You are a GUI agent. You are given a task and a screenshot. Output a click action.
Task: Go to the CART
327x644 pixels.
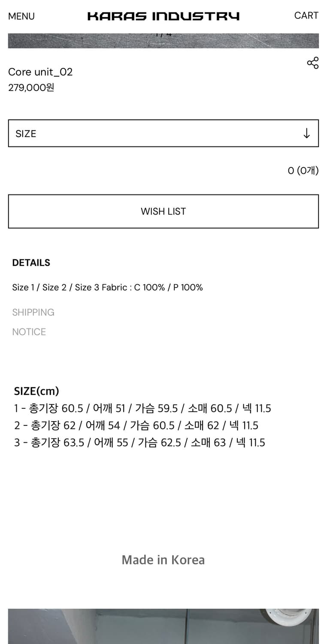coord(306,15)
